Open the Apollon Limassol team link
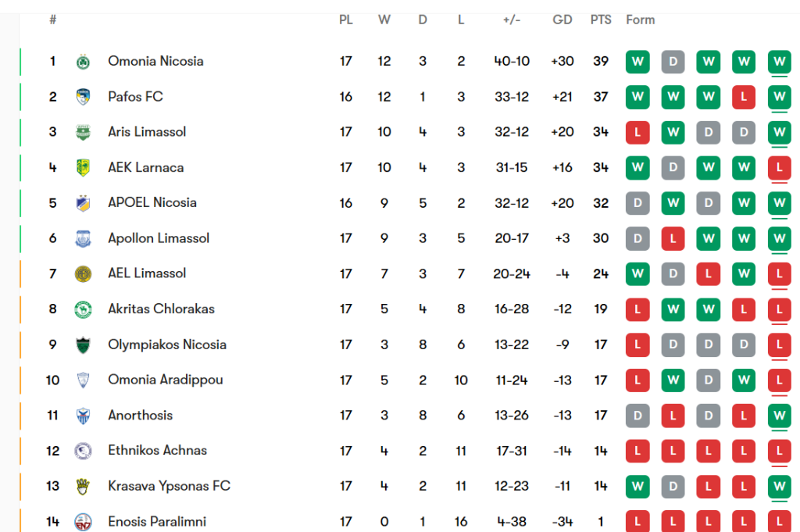Viewport: 800px width, 532px height. point(159,238)
